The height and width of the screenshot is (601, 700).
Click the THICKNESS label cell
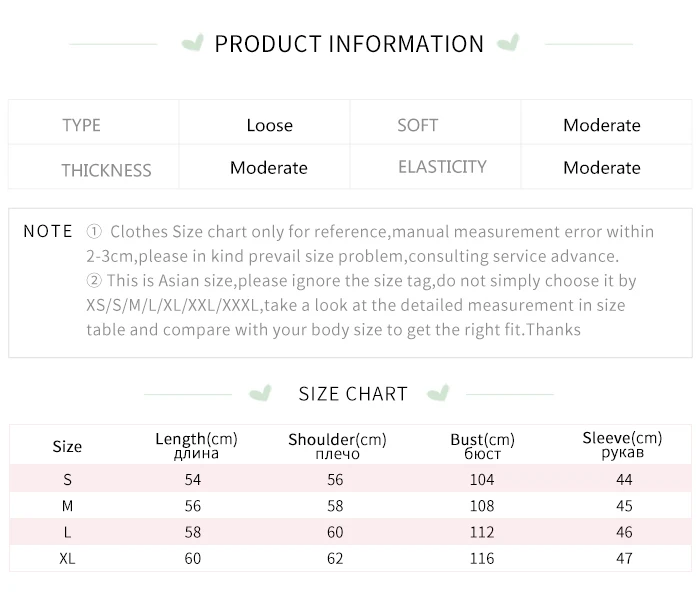(x=94, y=167)
